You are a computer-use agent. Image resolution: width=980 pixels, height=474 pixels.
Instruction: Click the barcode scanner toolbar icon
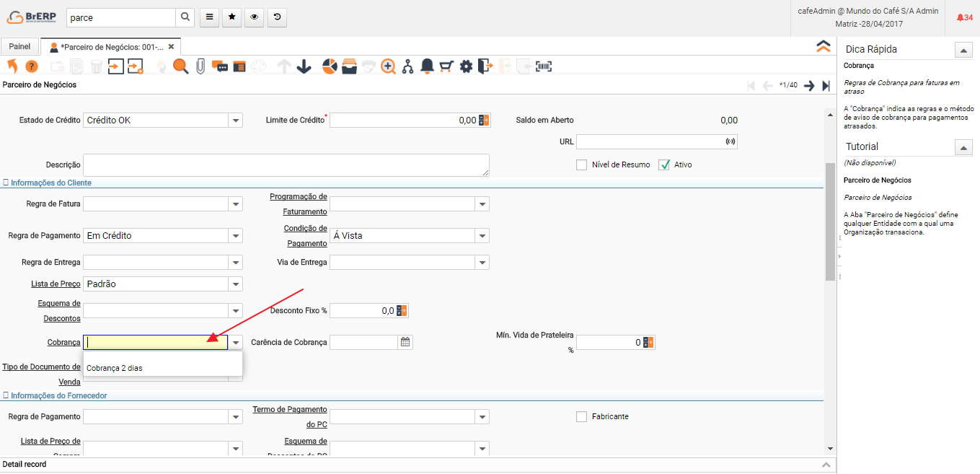pyautogui.click(x=543, y=66)
